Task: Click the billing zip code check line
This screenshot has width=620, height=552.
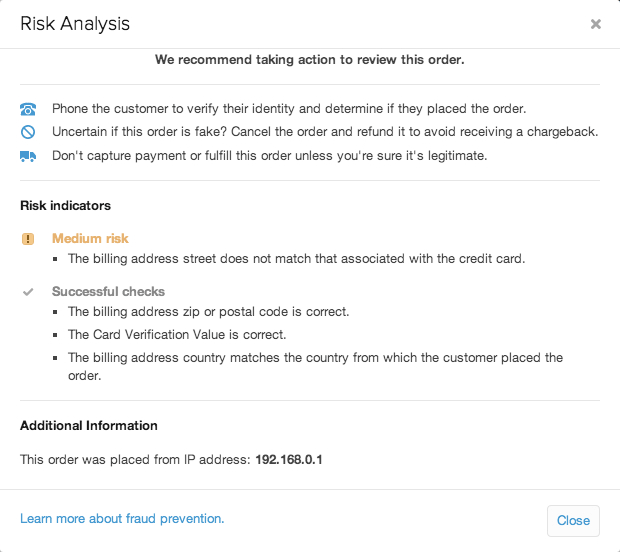Action: point(208,312)
